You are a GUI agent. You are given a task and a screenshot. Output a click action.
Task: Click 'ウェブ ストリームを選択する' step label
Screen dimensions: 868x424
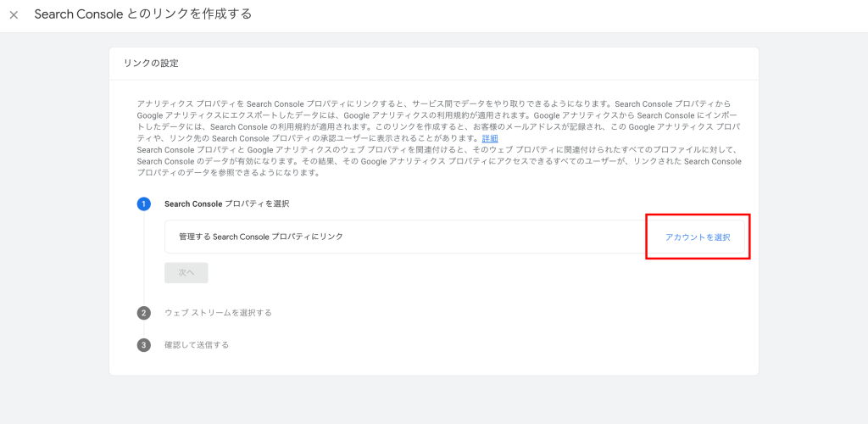[x=218, y=313]
